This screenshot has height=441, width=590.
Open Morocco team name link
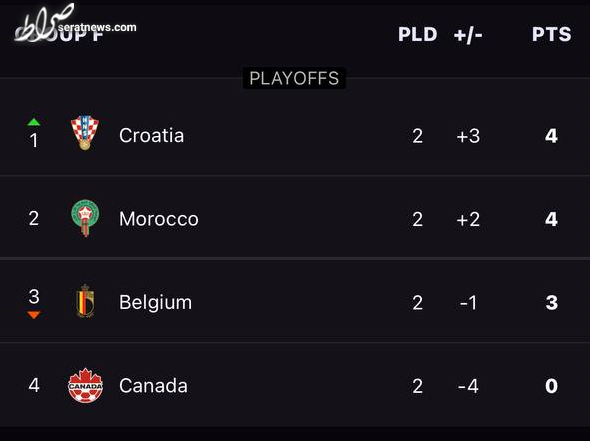[158, 219]
